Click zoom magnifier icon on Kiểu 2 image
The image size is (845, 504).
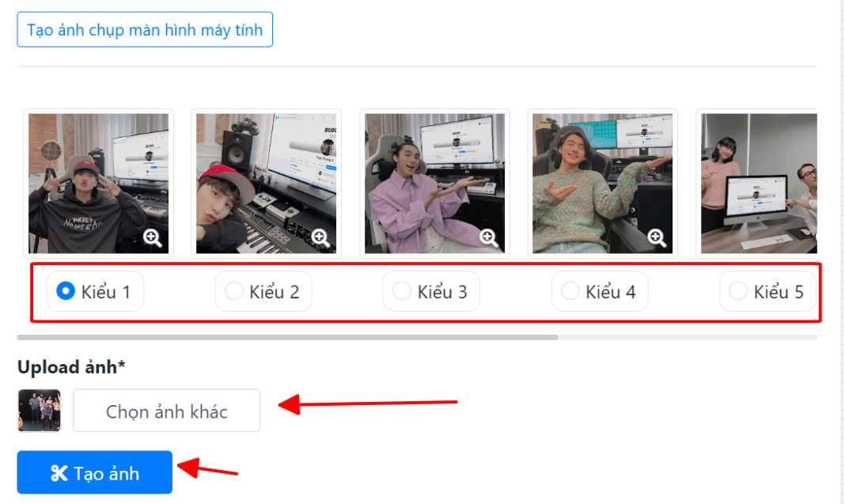click(320, 237)
